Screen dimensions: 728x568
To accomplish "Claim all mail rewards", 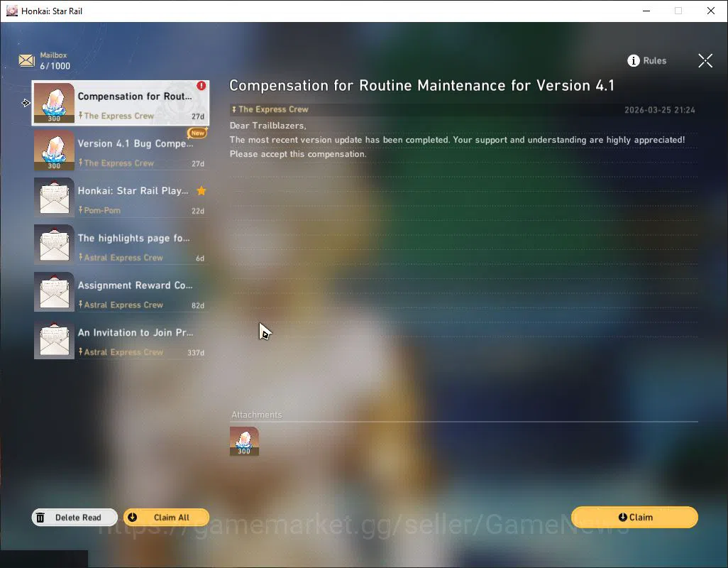I will 166,518.
